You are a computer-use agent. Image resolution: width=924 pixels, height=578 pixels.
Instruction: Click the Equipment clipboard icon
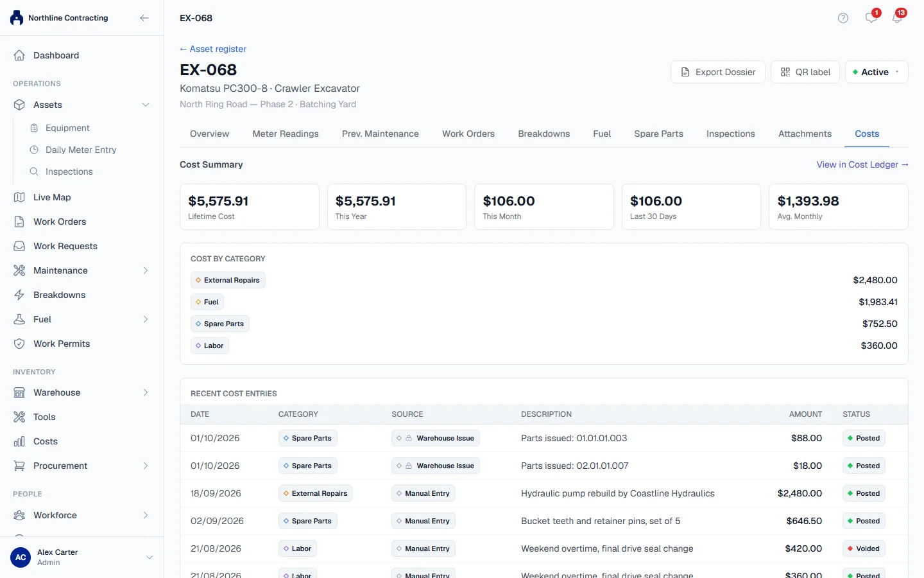[x=34, y=128]
